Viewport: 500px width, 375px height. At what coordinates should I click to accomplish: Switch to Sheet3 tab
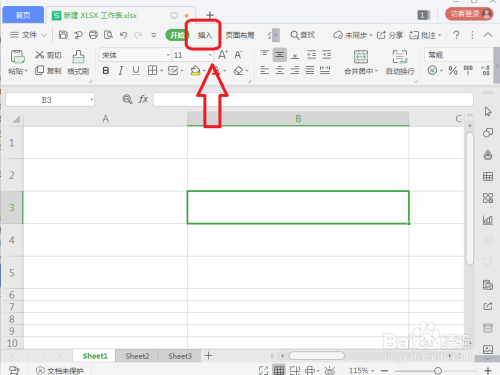point(180,356)
